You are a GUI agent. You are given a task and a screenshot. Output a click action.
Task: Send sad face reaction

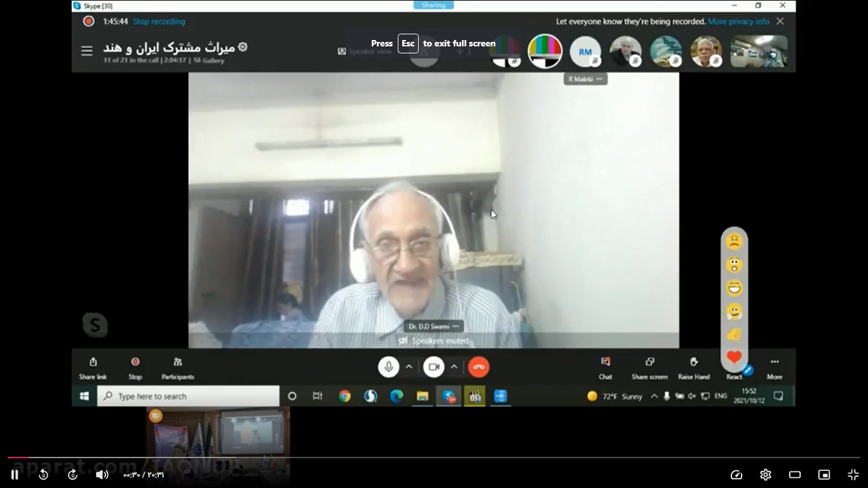(735, 241)
